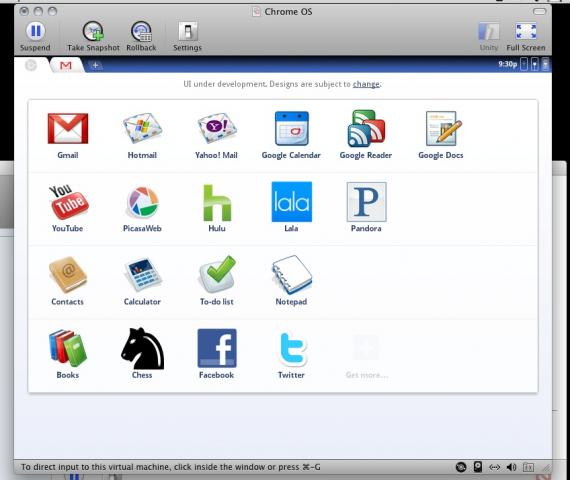This screenshot has width=570, height=480.
Task: Open the To-do list app
Action: (x=217, y=274)
